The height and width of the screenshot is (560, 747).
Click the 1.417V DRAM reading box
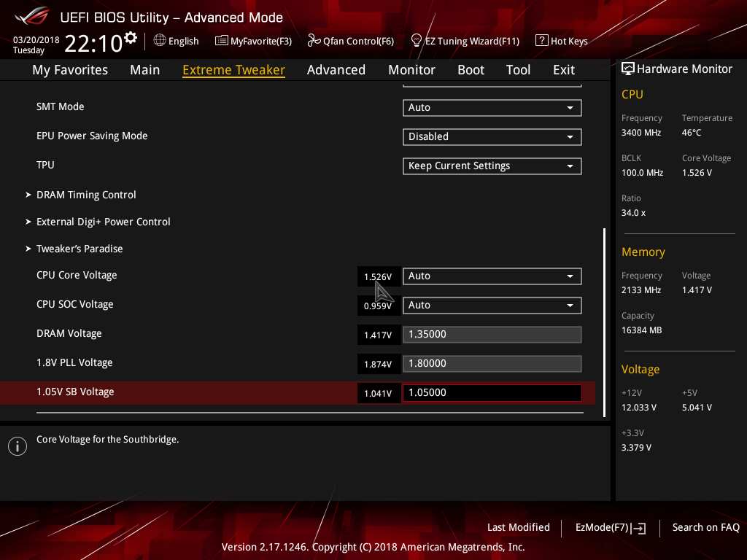(x=379, y=335)
